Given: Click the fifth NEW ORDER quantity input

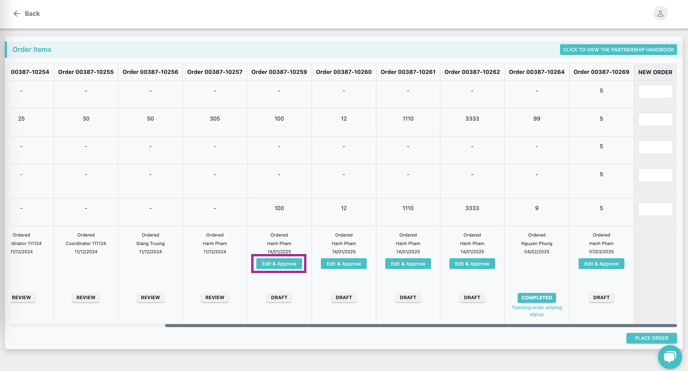Looking at the screenshot, I should 655,209.
